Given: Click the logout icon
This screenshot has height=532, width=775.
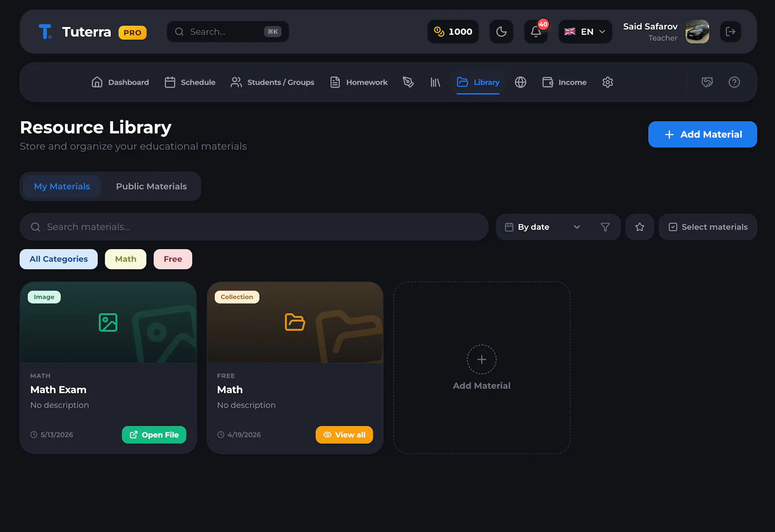Looking at the screenshot, I should [x=730, y=31].
